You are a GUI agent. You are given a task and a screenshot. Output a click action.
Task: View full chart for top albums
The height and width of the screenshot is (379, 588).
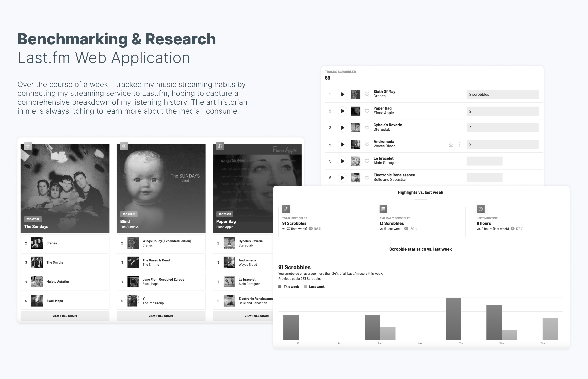click(x=161, y=316)
